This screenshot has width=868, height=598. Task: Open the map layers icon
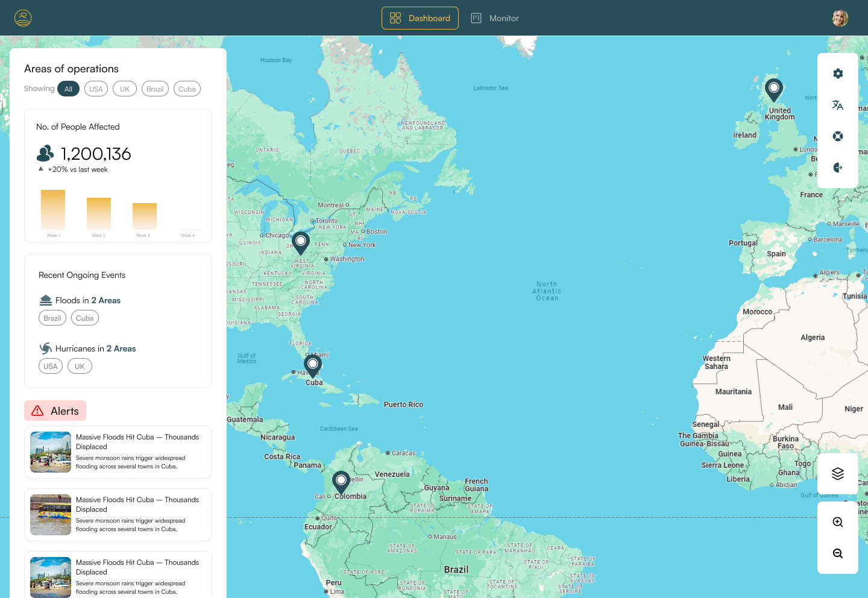coord(837,474)
